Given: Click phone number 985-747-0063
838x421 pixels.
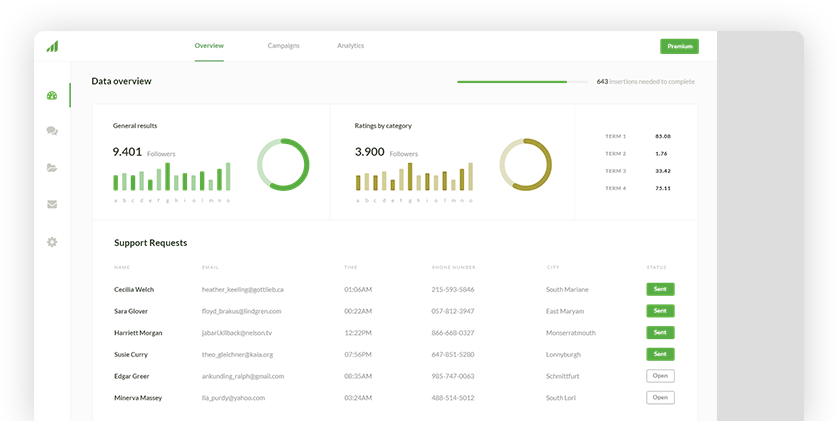Looking at the screenshot, I should click(x=453, y=376).
